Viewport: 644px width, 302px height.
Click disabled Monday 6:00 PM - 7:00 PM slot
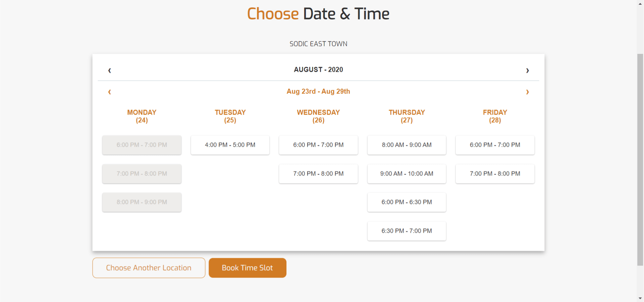pos(142,145)
